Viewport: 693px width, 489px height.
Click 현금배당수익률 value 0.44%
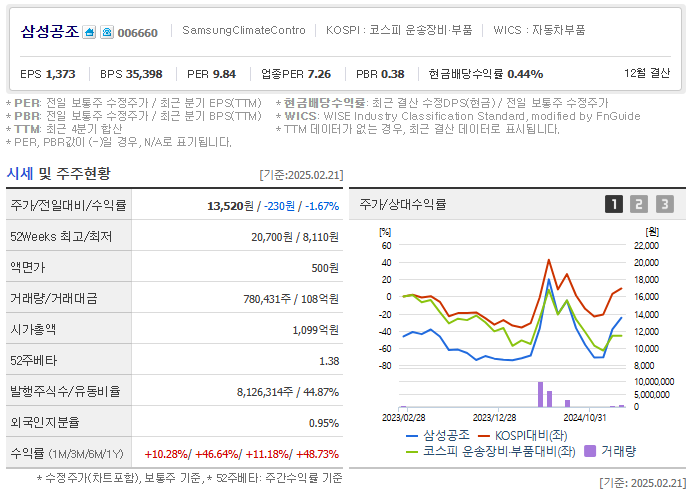525,74
